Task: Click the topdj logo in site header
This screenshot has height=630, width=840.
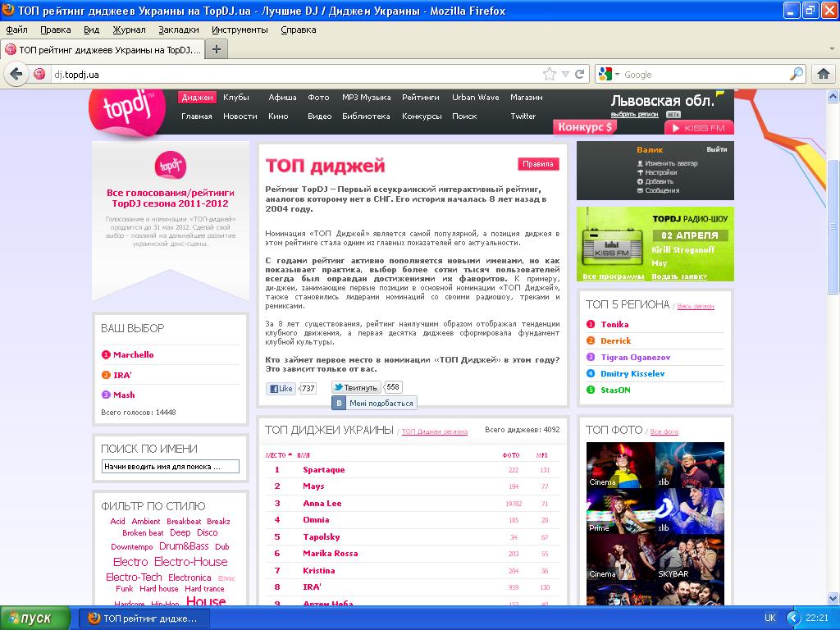Action: [x=127, y=111]
